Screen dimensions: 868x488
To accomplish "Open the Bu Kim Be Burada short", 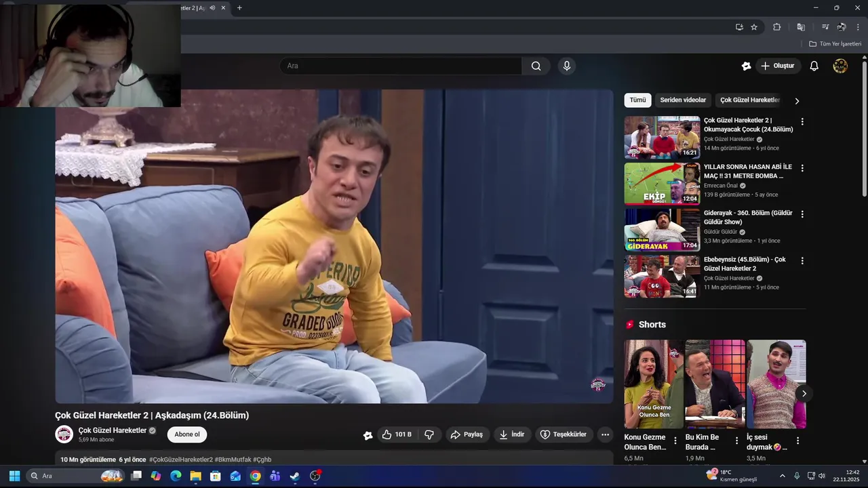I will click(715, 384).
